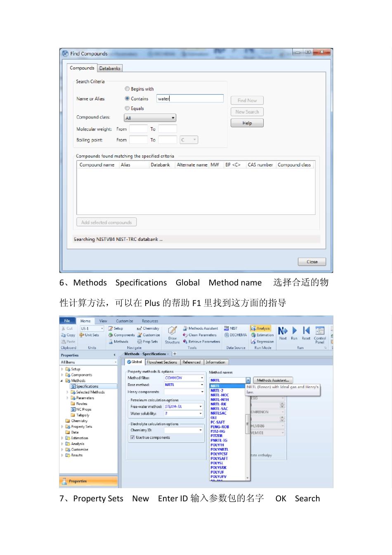392x555 pixels.
Task: Click Close in the Find Compounds dialog
Action: point(312,262)
